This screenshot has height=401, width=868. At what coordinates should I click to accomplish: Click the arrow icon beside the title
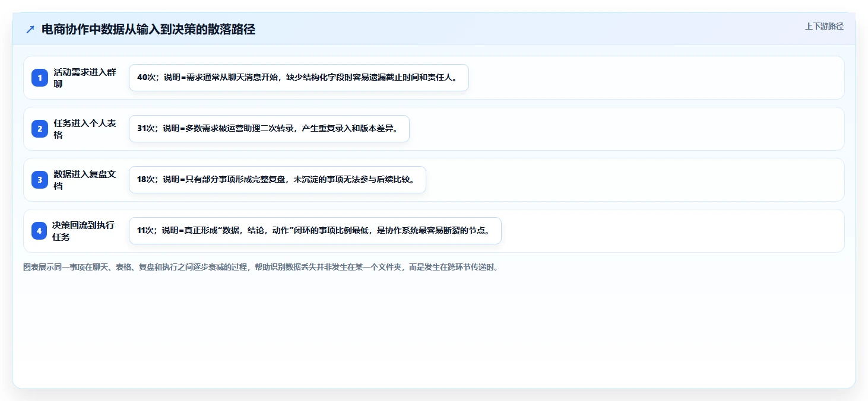click(30, 30)
